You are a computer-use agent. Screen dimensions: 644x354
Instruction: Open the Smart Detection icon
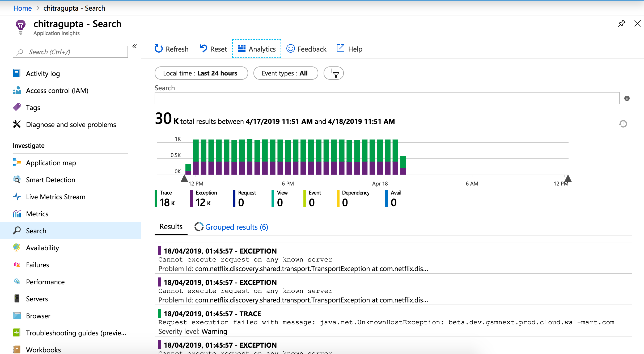pyautogui.click(x=17, y=180)
